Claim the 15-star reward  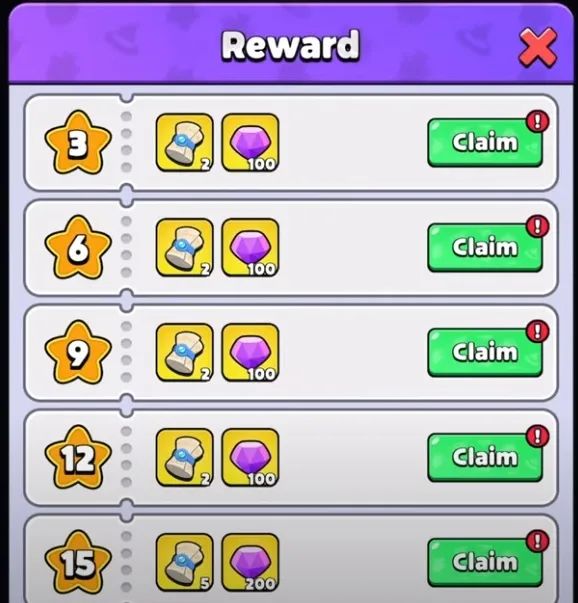pyautogui.click(x=485, y=563)
